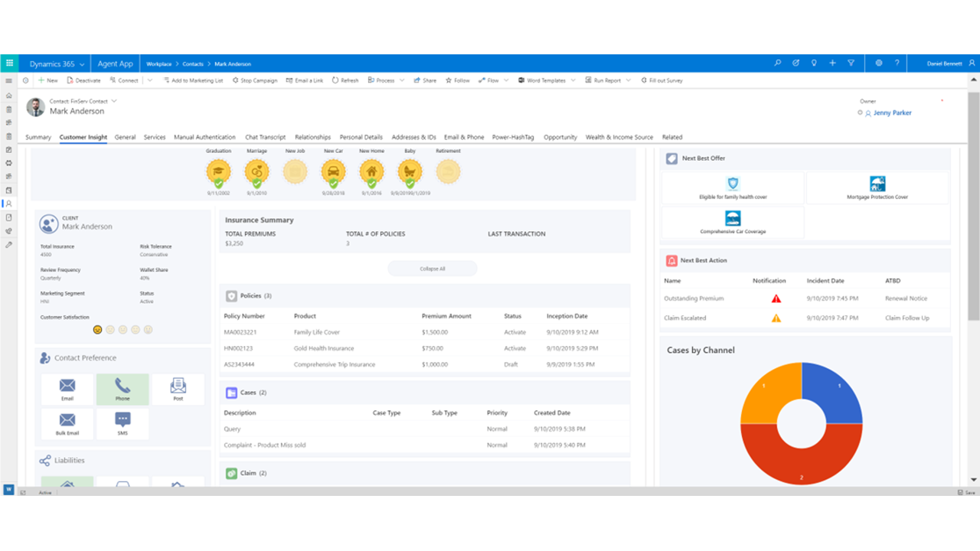Open owner Jenny Parker link
The image size is (980, 551).
click(x=892, y=112)
